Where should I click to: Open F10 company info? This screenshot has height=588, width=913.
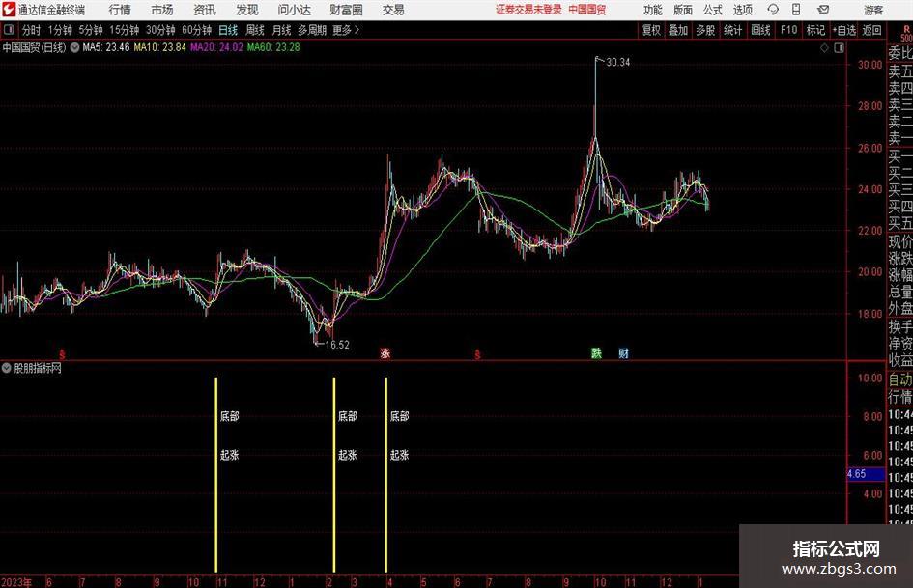click(x=789, y=30)
